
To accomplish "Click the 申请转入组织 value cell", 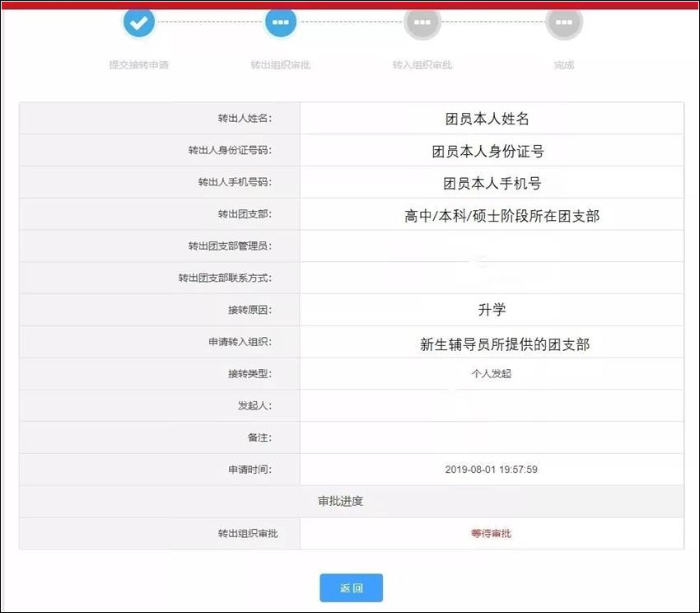I will pos(491,344).
